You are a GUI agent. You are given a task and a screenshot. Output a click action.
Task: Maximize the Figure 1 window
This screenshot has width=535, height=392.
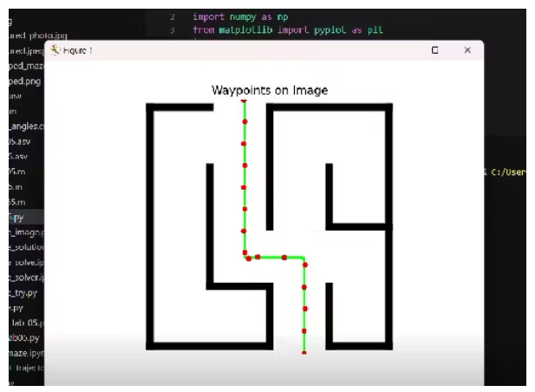click(x=434, y=51)
